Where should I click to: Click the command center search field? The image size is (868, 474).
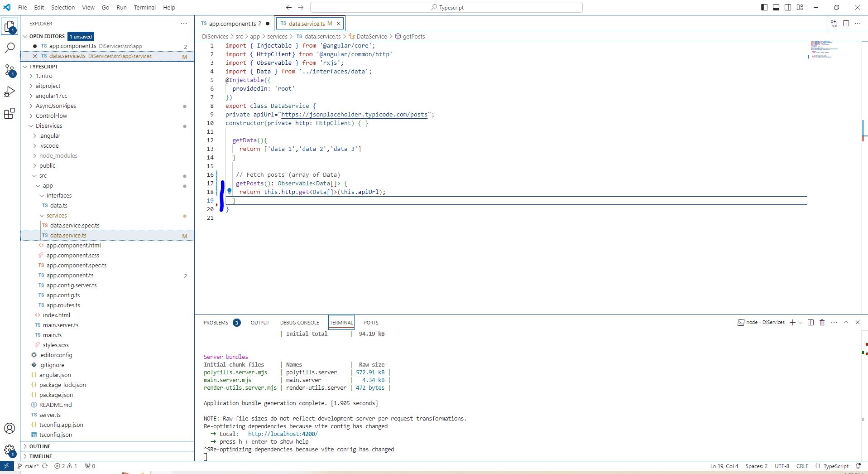coord(446,7)
